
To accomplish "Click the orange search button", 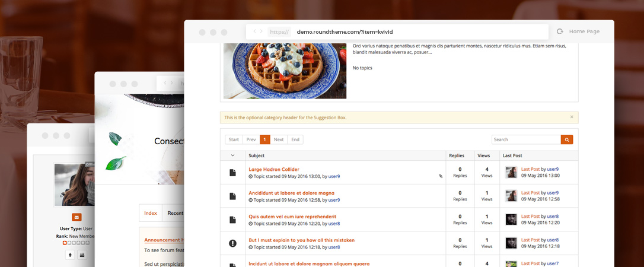I will [x=567, y=139].
